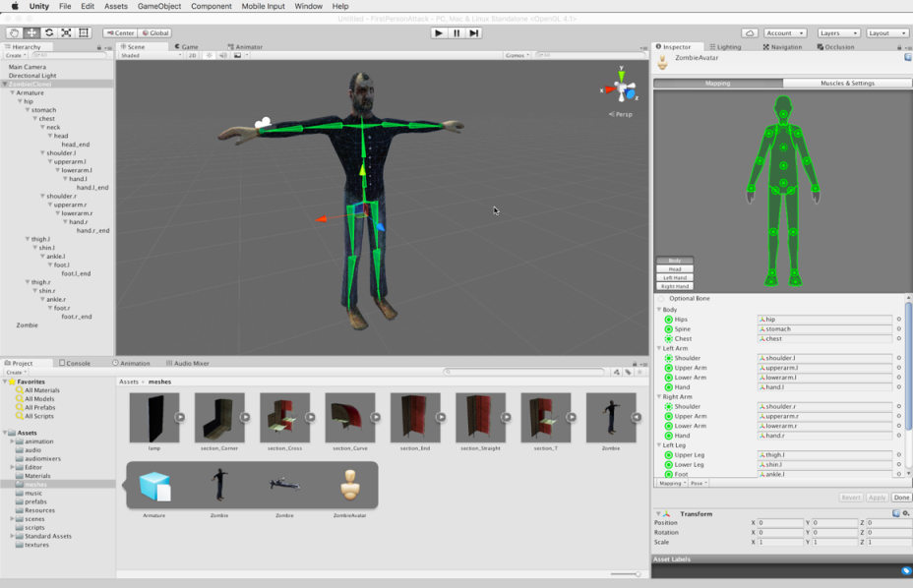Select the Scale tool in the toolbar
The height and width of the screenshot is (588, 913).
66,33
